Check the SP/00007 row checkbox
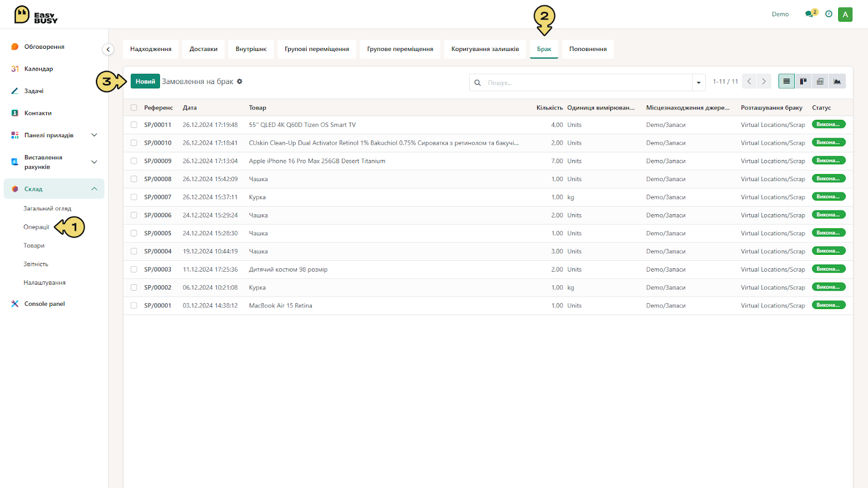 point(134,197)
